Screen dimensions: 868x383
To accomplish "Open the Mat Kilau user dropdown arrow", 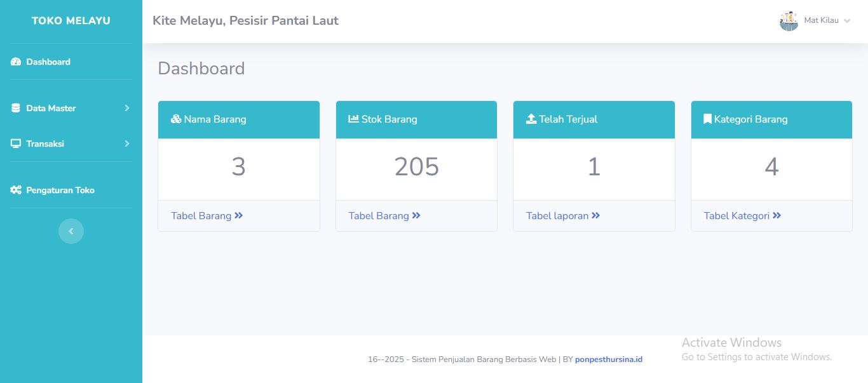I will point(847,21).
